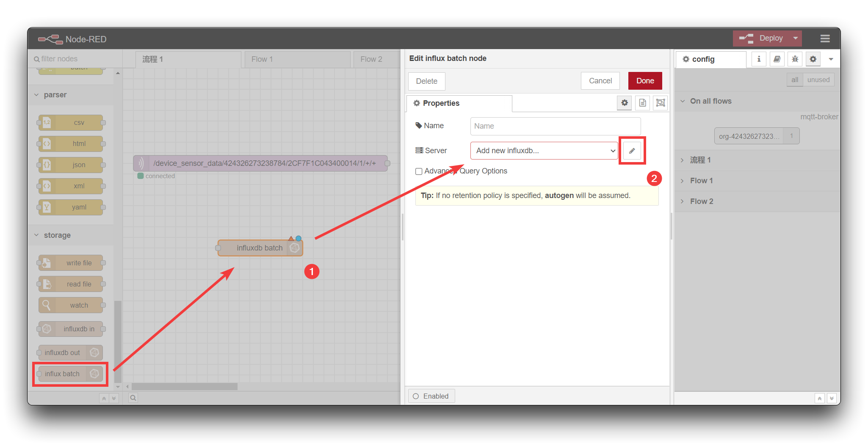This screenshot has width=868, height=446.
Task: Click the Name input field
Action: [x=556, y=126]
